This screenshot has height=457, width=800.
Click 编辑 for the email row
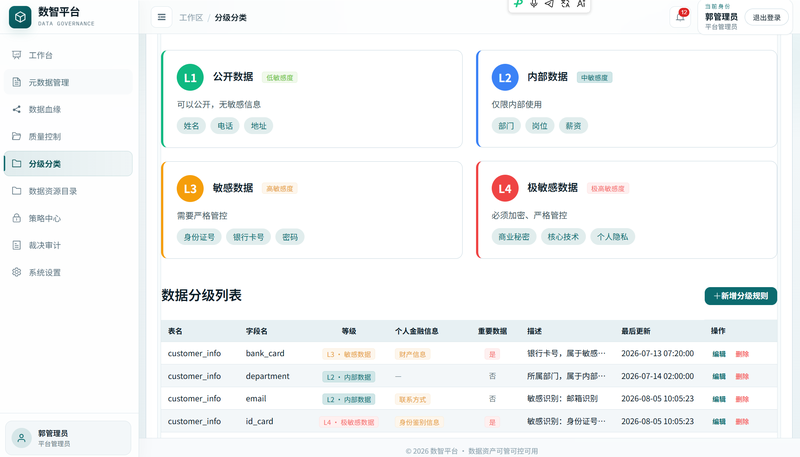(x=719, y=399)
